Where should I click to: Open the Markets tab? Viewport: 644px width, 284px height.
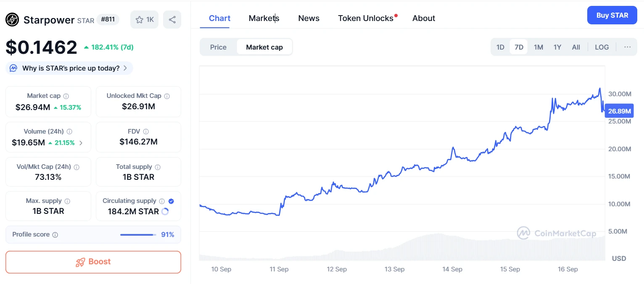coord(264,18)
